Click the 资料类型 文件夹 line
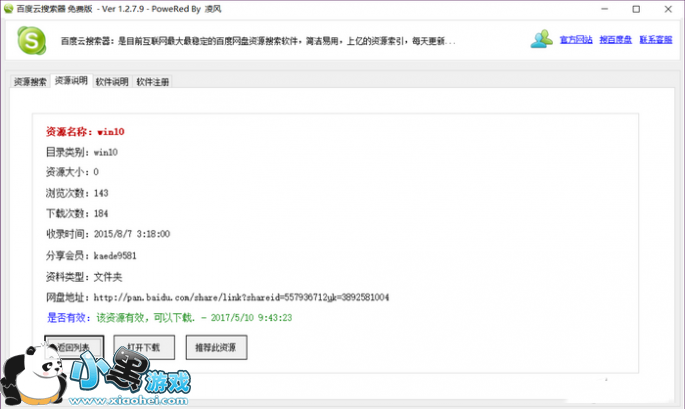Viewport: 685px width, 409px height. tap(84, 277)
